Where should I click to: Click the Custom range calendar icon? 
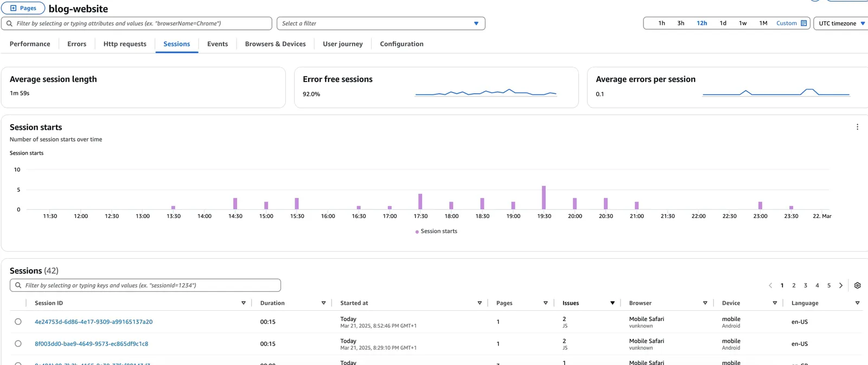coord(804,23)
